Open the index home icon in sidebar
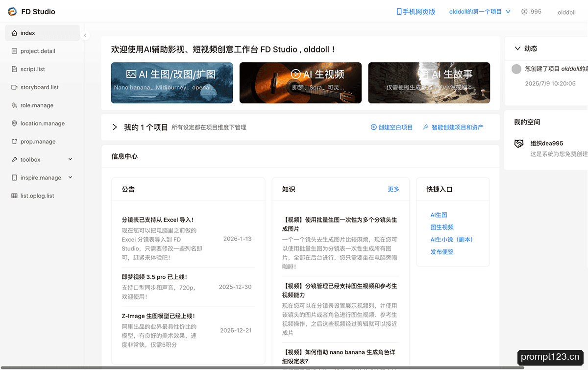The height and width of the screenshot is (370, 588). point(14,33)
